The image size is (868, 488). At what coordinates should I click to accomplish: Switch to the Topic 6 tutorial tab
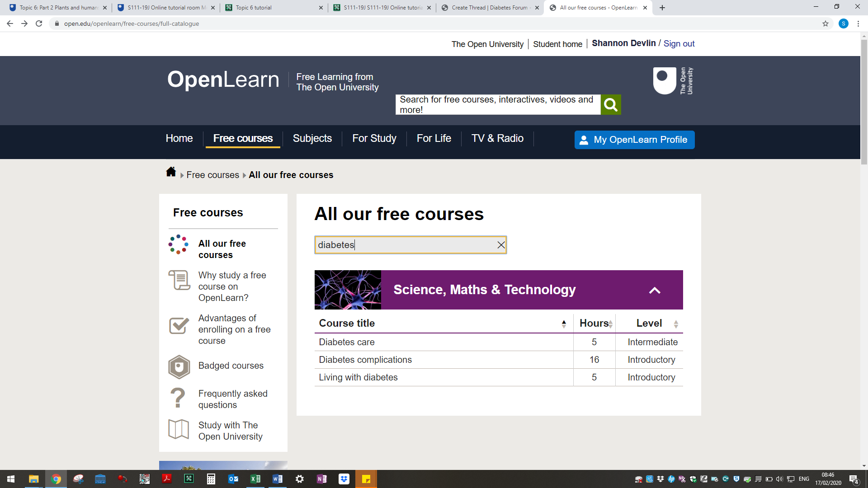click(x=274, y=8)
